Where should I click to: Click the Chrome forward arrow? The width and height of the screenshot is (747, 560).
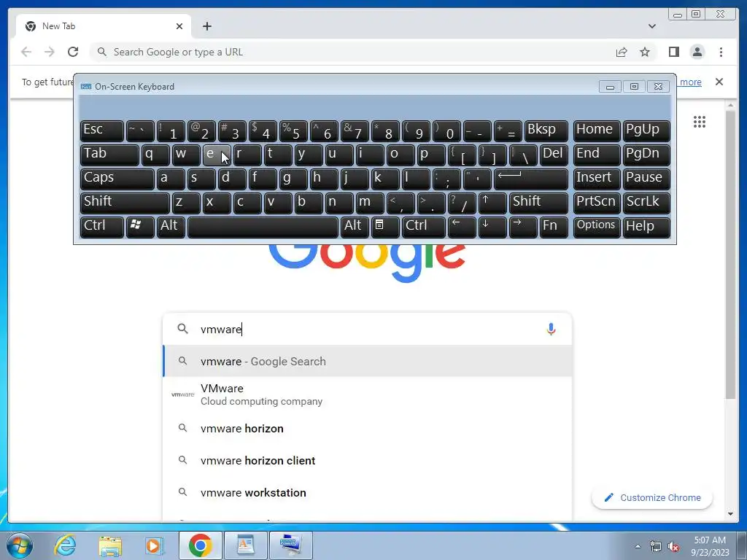click(x=50, y=52)
